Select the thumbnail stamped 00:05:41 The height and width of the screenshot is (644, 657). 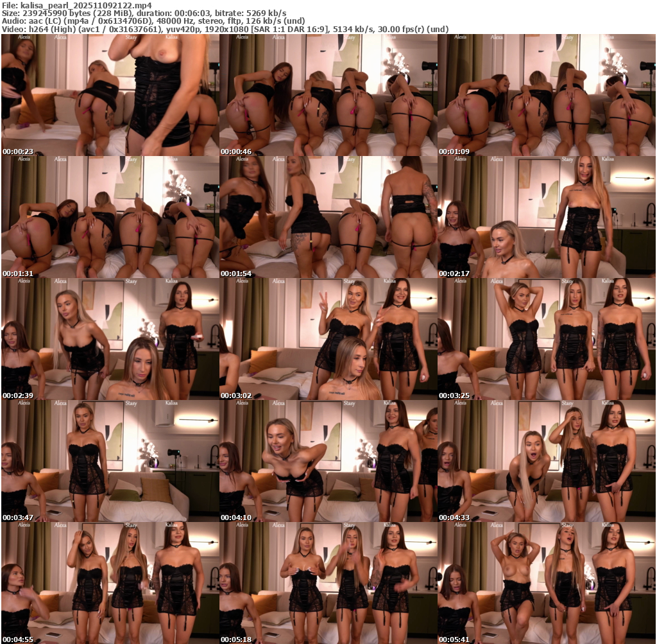pos(547,583)
